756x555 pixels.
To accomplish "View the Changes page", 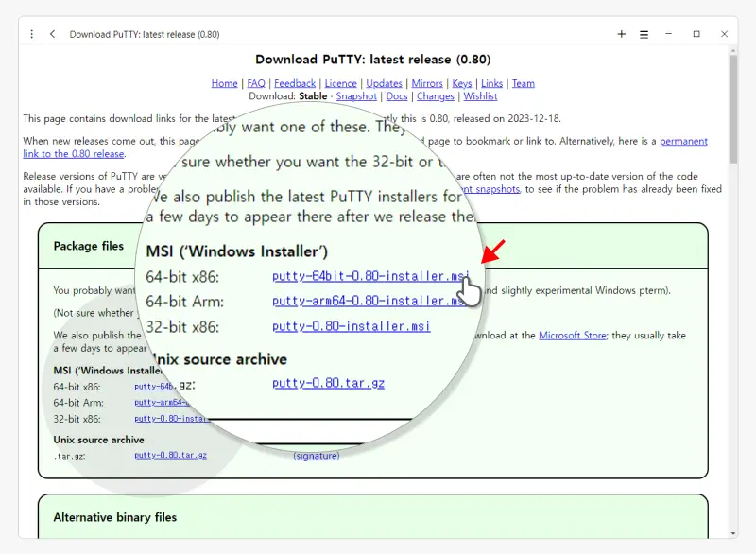I will point(435,96).
